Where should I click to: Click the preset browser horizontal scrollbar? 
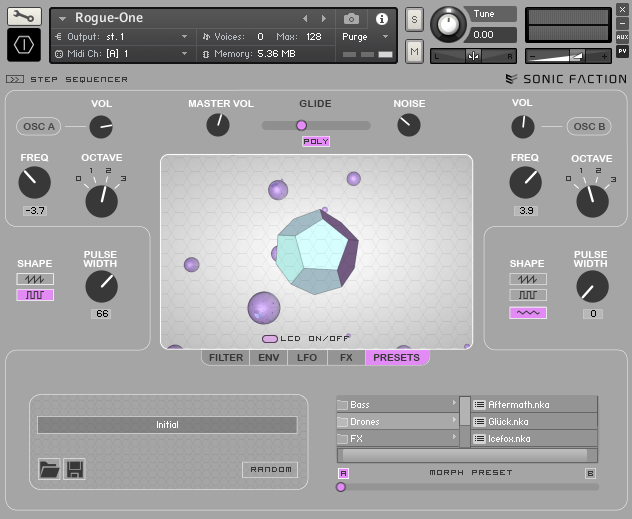click(x=468, y=455)
